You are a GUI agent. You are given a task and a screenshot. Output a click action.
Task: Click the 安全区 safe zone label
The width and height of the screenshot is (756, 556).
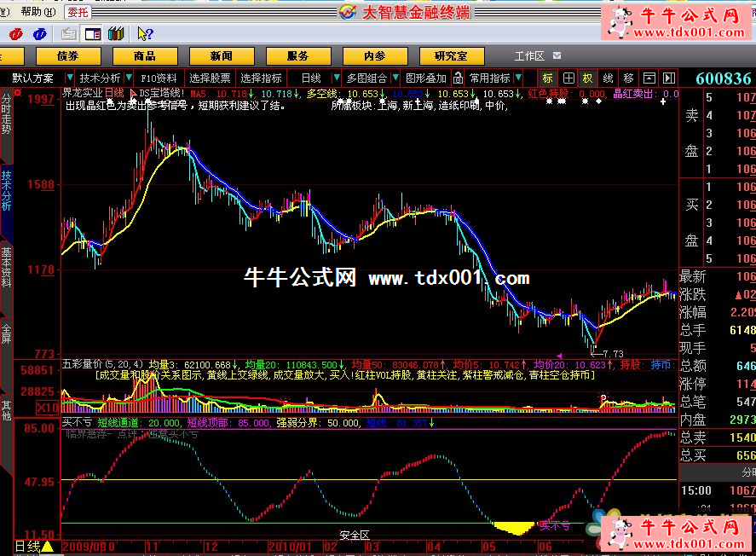tap(355, 535)
